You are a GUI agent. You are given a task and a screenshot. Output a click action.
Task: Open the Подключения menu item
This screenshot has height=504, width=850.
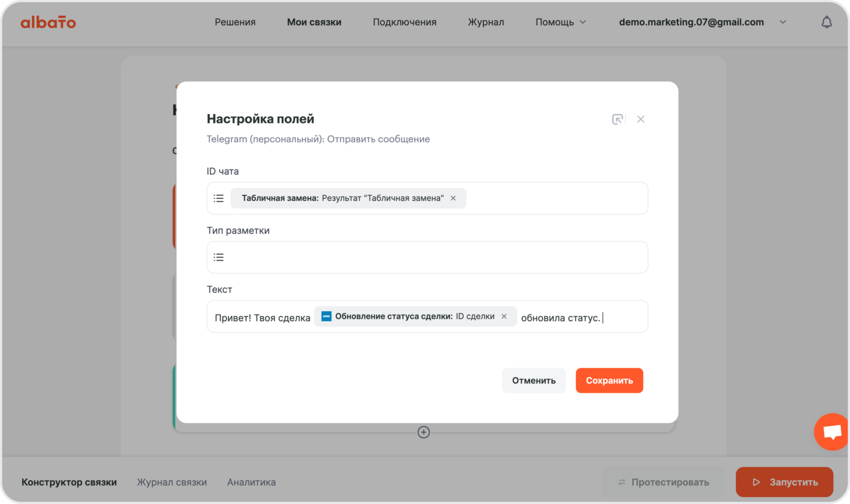coord(404,22)
